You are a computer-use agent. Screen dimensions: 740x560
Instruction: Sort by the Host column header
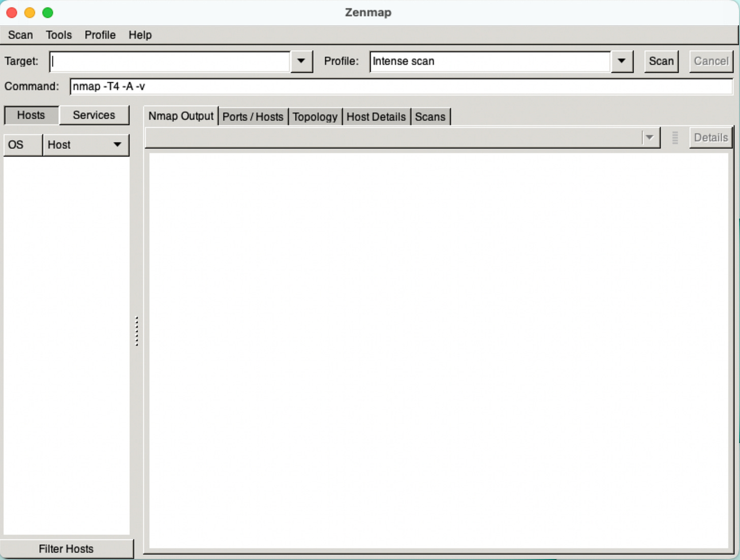pos(86,145)
